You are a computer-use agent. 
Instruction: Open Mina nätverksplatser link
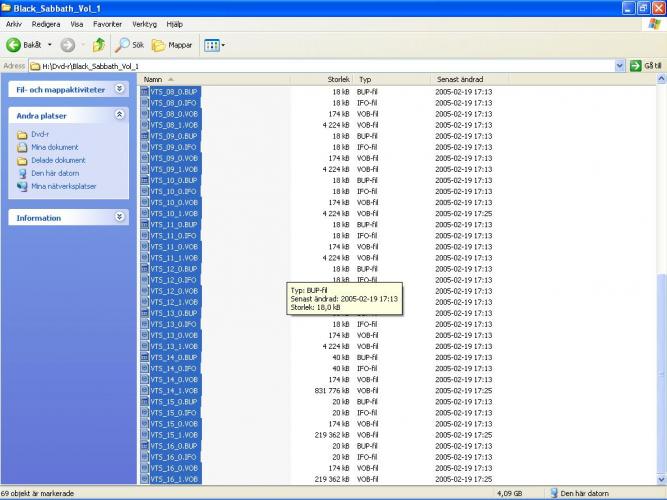[63, 186]
